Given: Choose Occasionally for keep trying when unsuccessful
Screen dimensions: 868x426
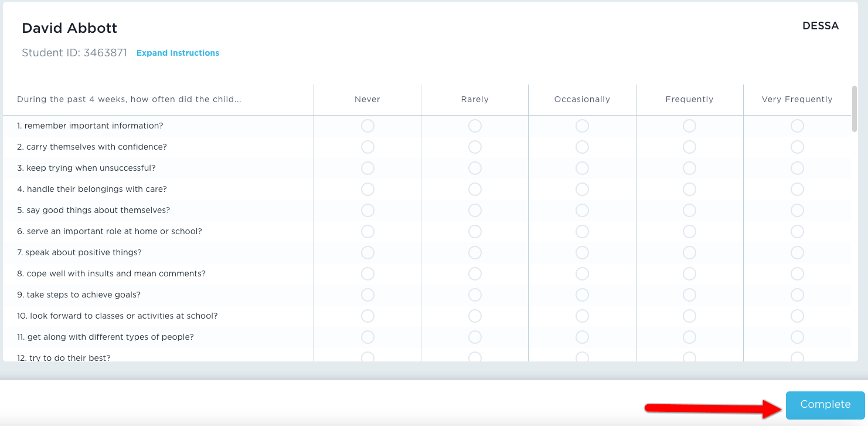Looking at the screenshot, I should point(582,168).
